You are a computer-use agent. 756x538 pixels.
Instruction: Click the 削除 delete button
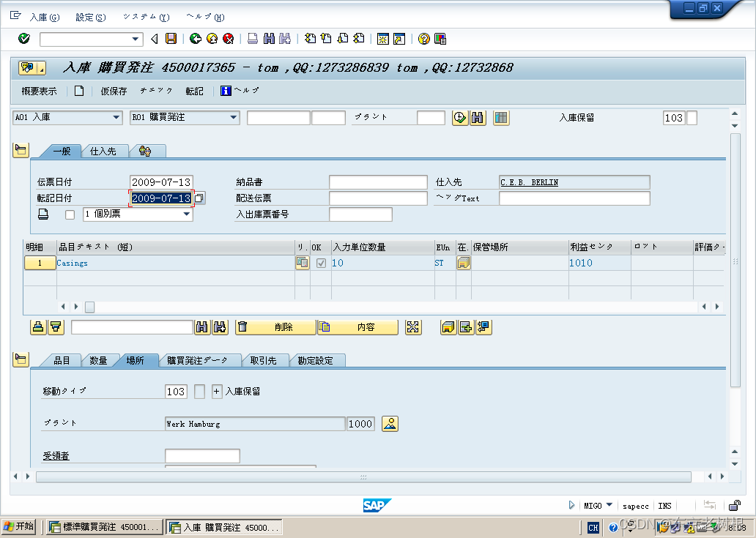pos(275,327)
